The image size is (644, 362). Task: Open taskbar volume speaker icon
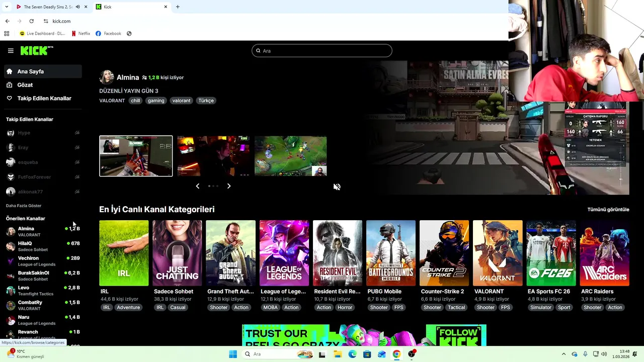coord(604,354)
